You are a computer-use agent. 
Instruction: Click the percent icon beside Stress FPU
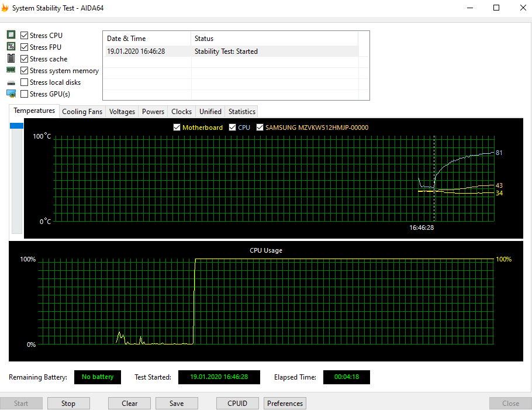coord(11,47)
